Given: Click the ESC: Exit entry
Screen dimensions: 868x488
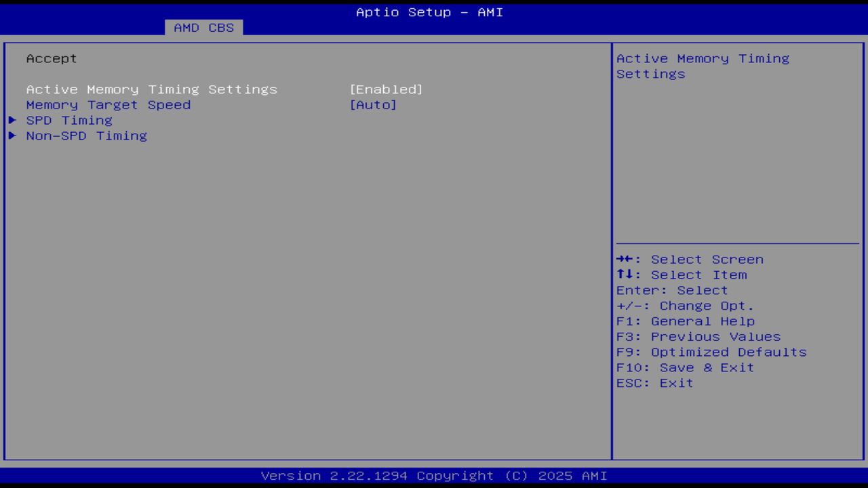Looking at the screenshot, I should pyautogui.click(x=654, y=382).
